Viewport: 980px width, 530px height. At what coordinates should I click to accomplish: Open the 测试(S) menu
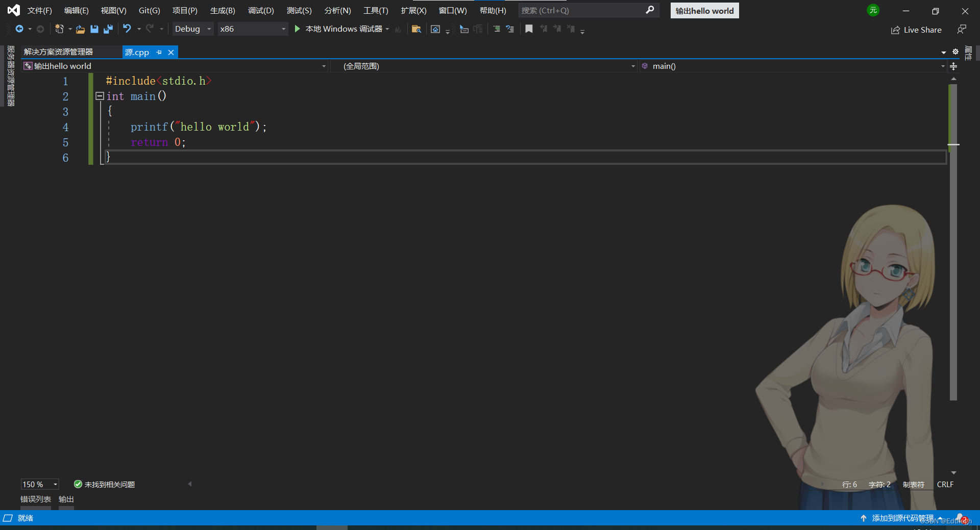click(299, 10)
